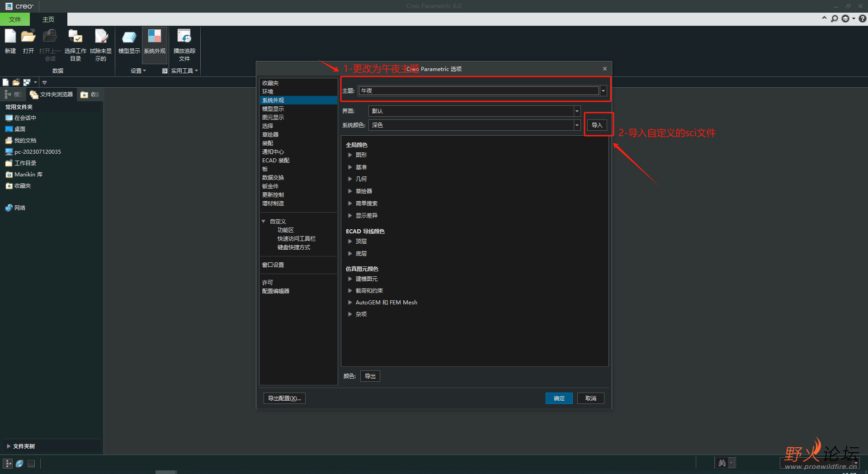868x474 pixels.
Task: Open the pc-202307120035 computer item
Action: [x=33, y=152]
